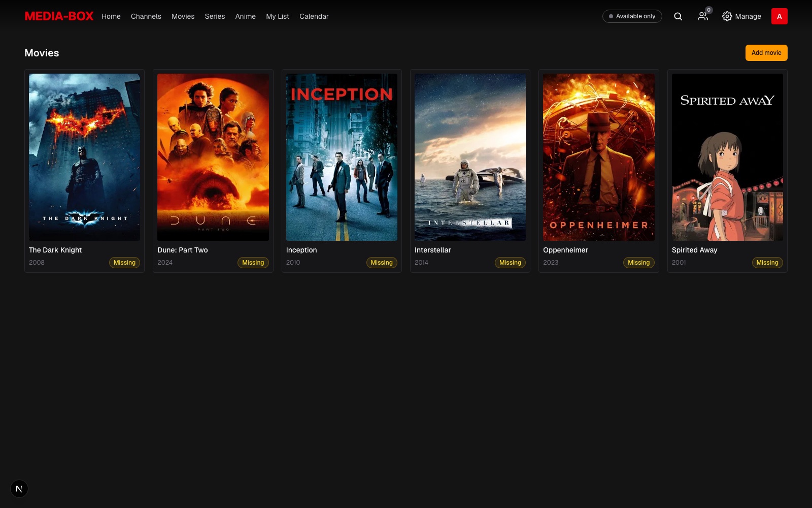Click Missing badge on Inception
This screenshot has width=812, height=508.
(x=382, y=263)
